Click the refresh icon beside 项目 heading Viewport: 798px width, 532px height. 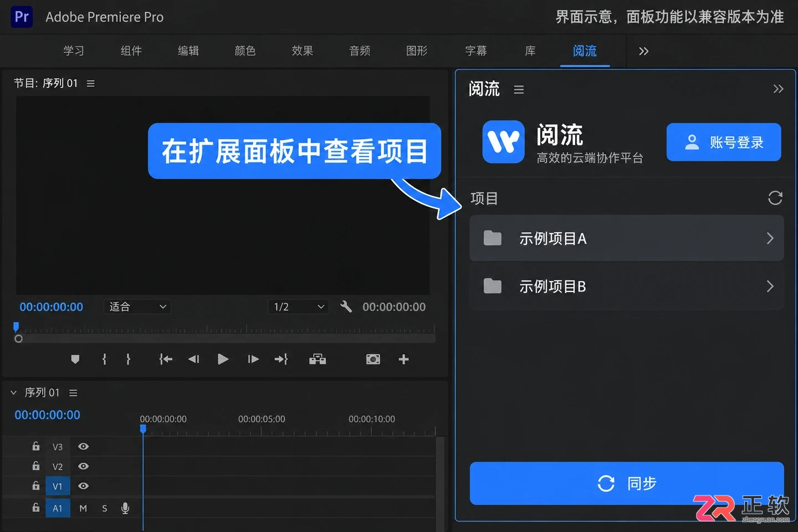pos(775,198)
